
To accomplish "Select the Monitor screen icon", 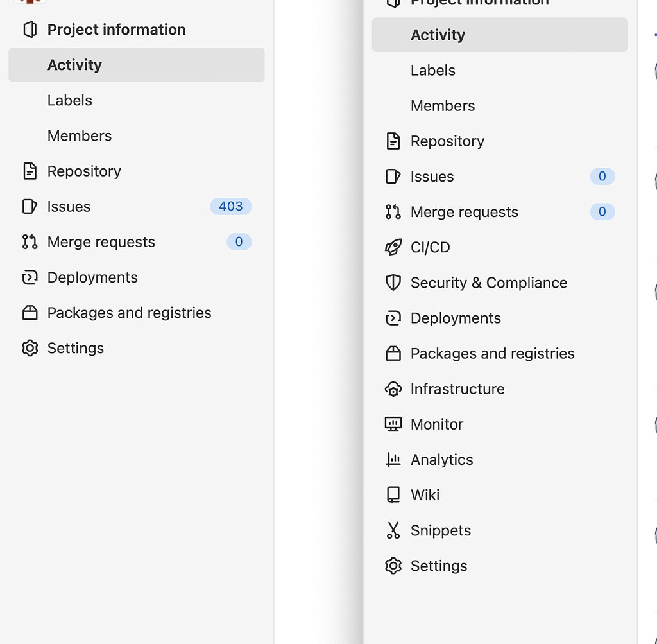I will click(x=393, y=424).
